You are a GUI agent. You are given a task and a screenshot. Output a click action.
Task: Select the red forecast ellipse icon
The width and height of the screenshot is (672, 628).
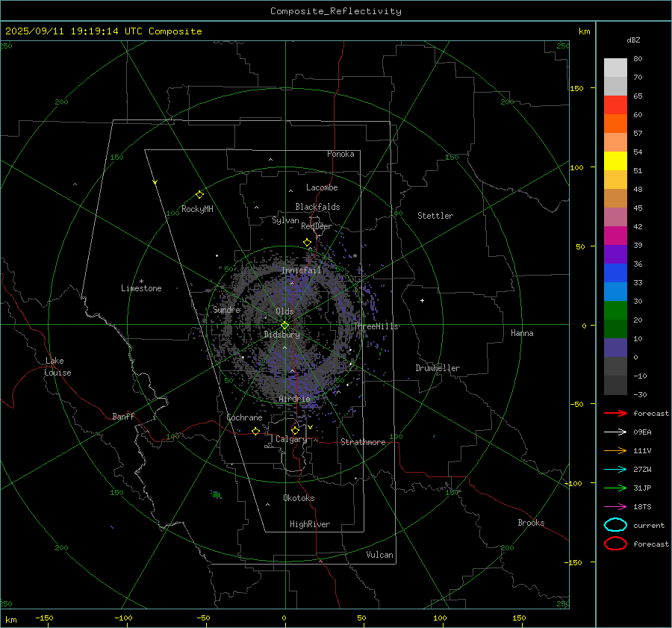615,544
